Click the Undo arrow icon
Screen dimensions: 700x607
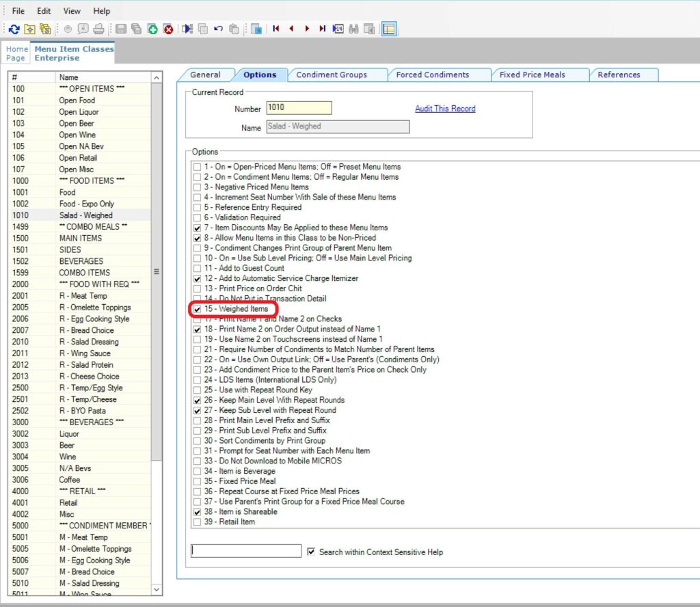pos(218,29)
